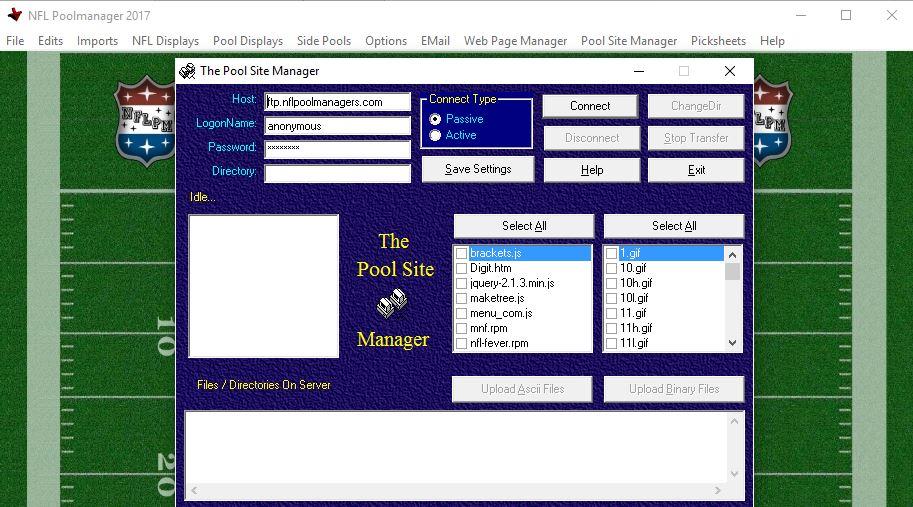This screenshot has width=913, height=507.
Task: Click the gif list scrollbar thumb
Action: pos(732,271)
